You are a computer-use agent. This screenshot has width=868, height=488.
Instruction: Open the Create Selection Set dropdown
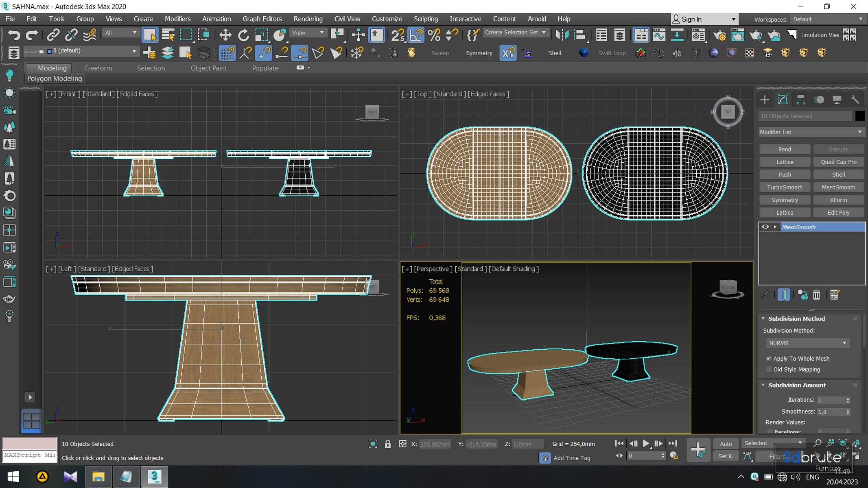pyautogui.click(x=515, y=33)
